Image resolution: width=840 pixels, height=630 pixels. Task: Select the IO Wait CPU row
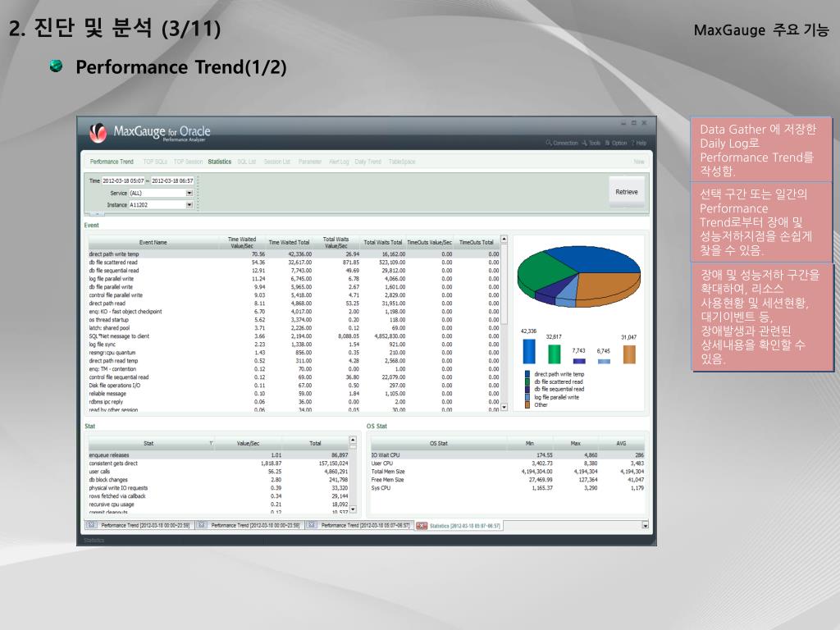(x=507, y=454)
